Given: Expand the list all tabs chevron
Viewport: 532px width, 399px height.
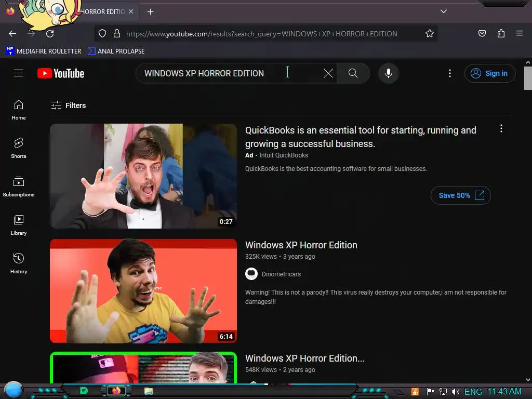Looking at the screenshot, I should [x=444, y=11].
